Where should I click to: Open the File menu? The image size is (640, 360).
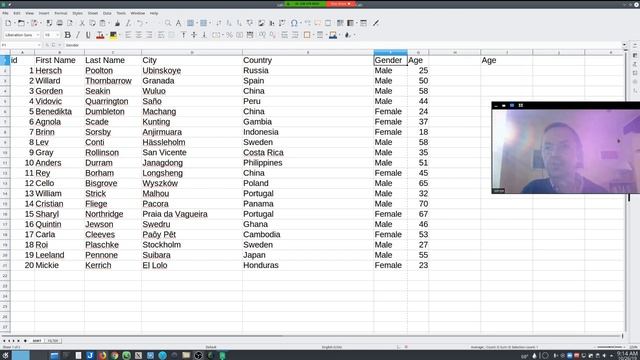pyautogui.click(x=5, y=13)
